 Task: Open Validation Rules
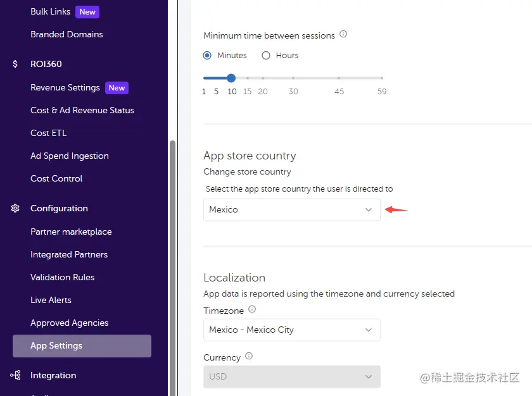click(63, 277)
